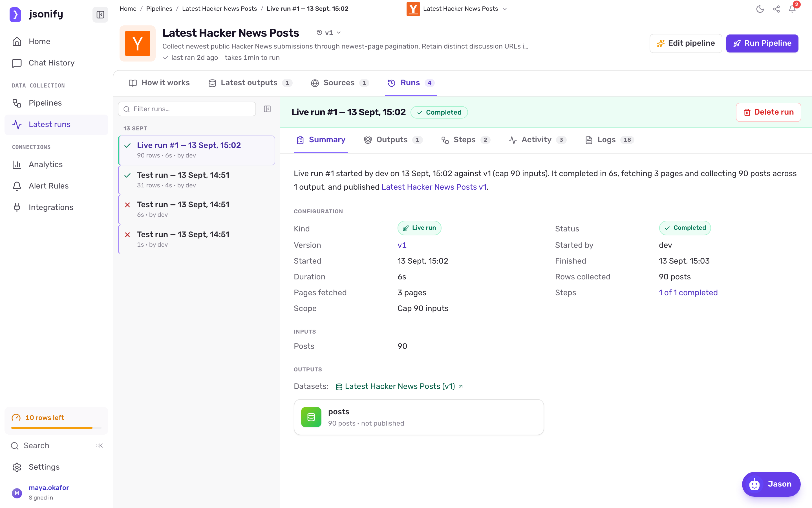Open Alert Rules in the sidebar
This screenshot has width=812, height=508.
(x=56, y=186)
